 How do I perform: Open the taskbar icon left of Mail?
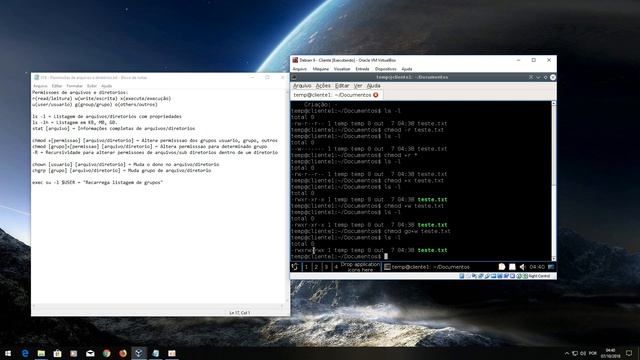click(74, 353)
